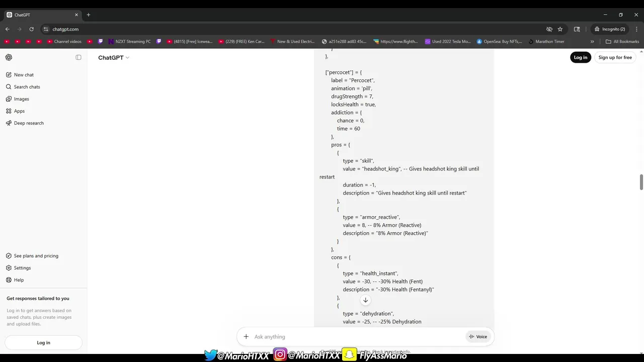Open the flighth... bookmark
This screenshot has width=644, height=362.
[x=395, y=42]
